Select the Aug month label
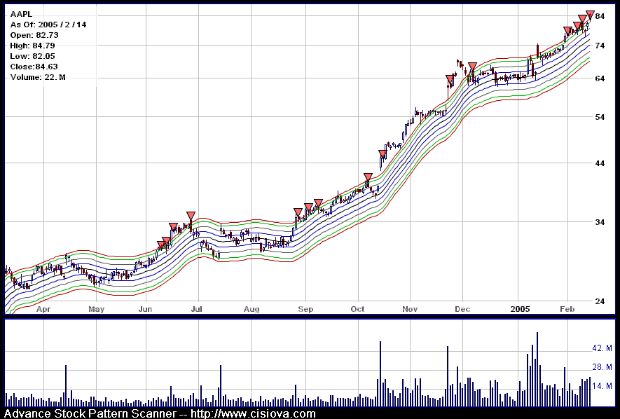This screenshot has height=419, width=620. (x=251, y=309)
